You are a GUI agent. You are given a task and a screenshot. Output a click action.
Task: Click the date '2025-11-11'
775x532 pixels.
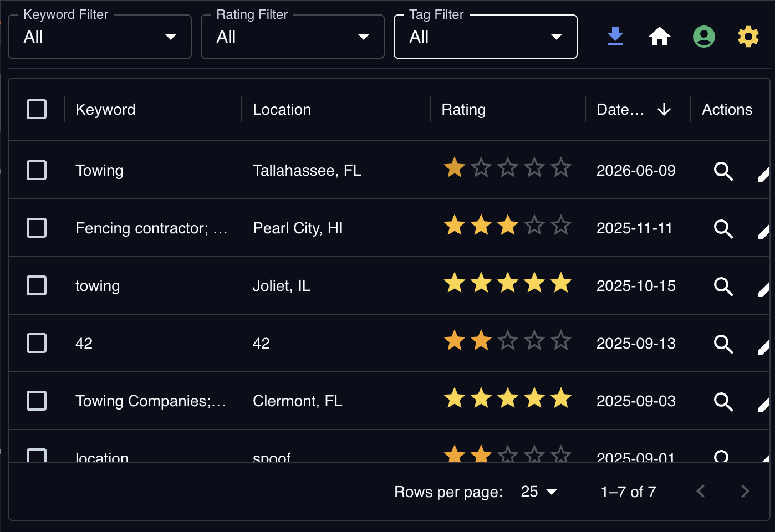pyautogui.click(x=634, y=228)
